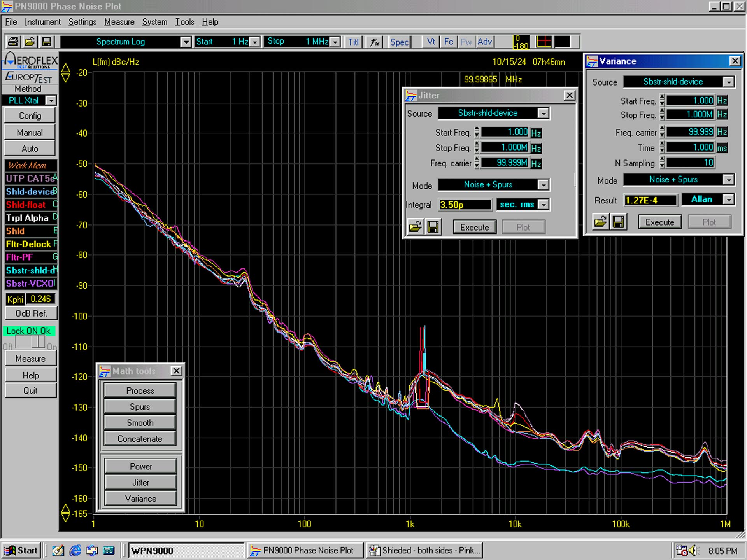
Task: Click the save disk icon in main toolbar
Action: pyautogui.click(x=47, y=42)
